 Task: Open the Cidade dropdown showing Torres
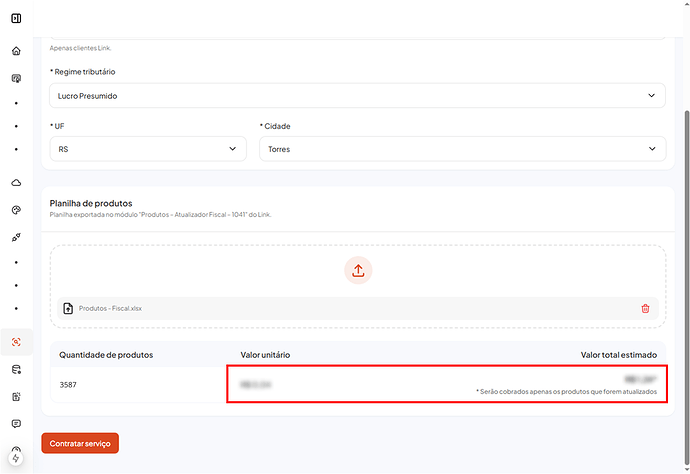[462, 149]
